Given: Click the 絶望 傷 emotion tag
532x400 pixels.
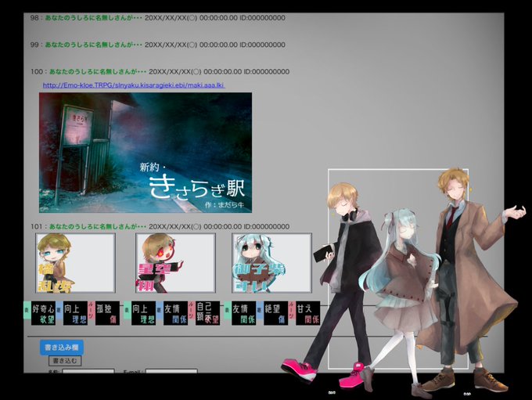Looking at the screenshot, I should (276, 313).
